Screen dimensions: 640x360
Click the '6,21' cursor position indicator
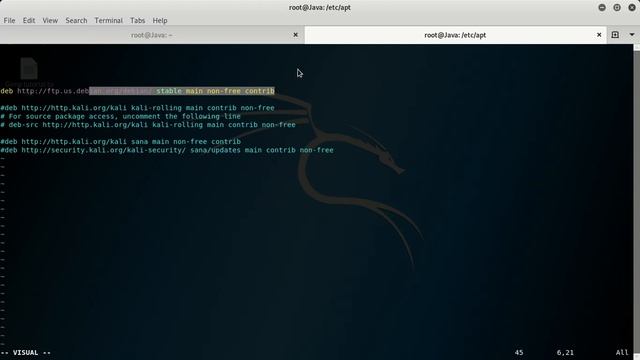point(565,353)
